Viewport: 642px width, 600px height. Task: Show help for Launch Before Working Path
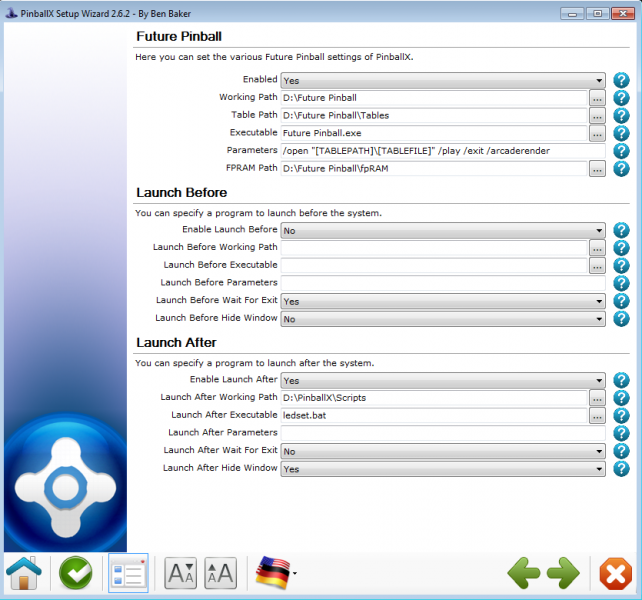click(621, 248)
